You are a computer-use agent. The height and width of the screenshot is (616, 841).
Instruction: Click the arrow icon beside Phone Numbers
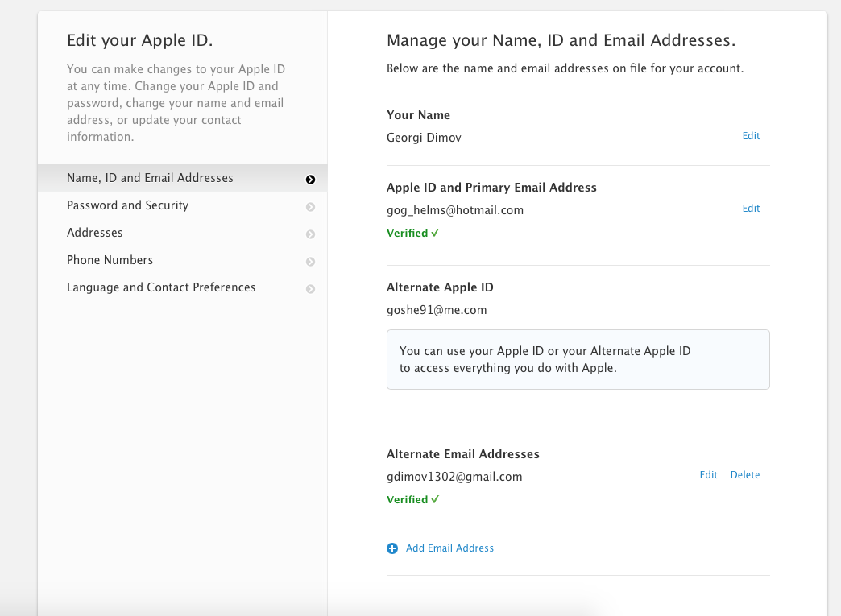pyautogui.click(x=311, y=262)
